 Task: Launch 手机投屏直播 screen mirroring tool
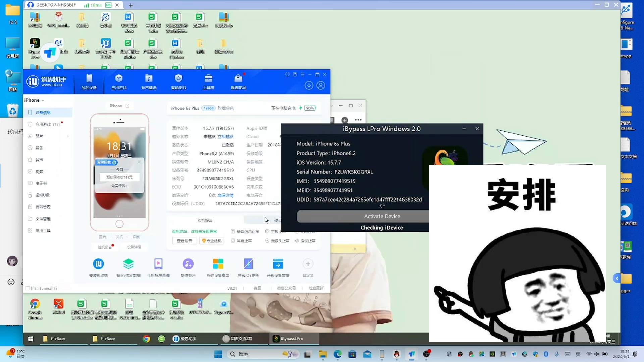pos(158,264)
